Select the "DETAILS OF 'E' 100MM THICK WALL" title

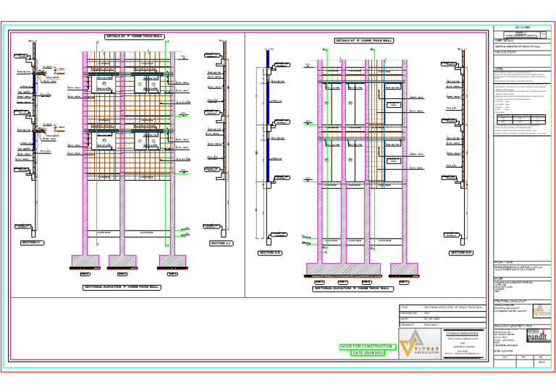[x=364, y=41]
